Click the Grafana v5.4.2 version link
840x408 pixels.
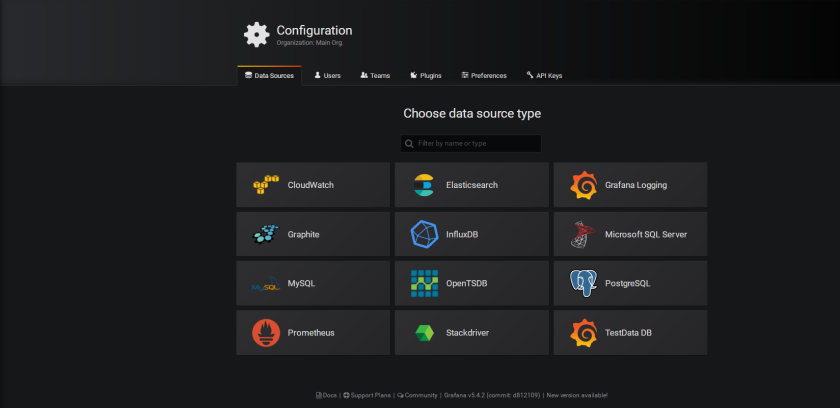[x=492, y=395]
